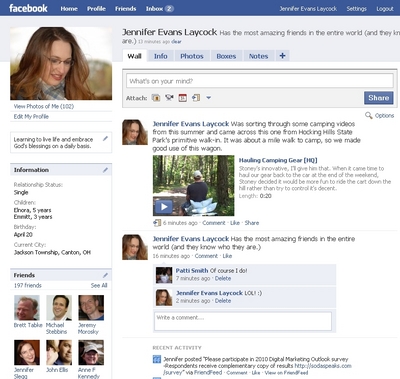Screen dimensions: 400x379
Task: Click See All friends link
Action: 99,285
